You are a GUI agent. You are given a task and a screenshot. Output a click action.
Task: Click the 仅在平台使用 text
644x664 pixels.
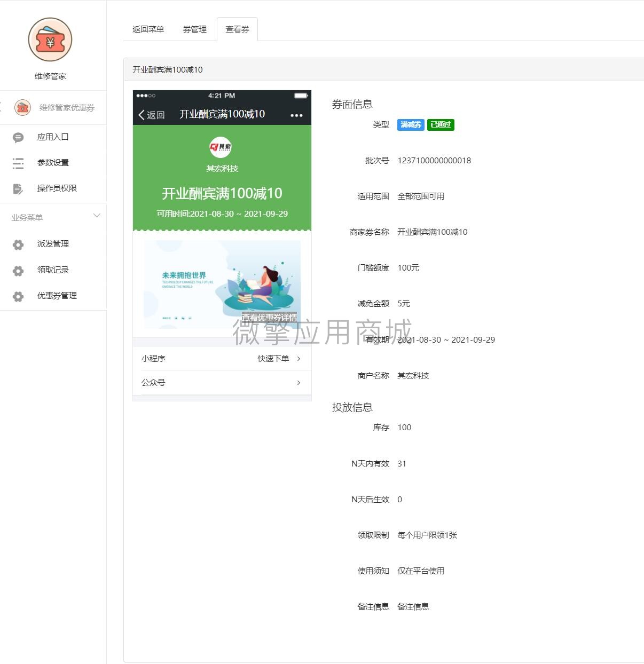(x=421, y=571)
